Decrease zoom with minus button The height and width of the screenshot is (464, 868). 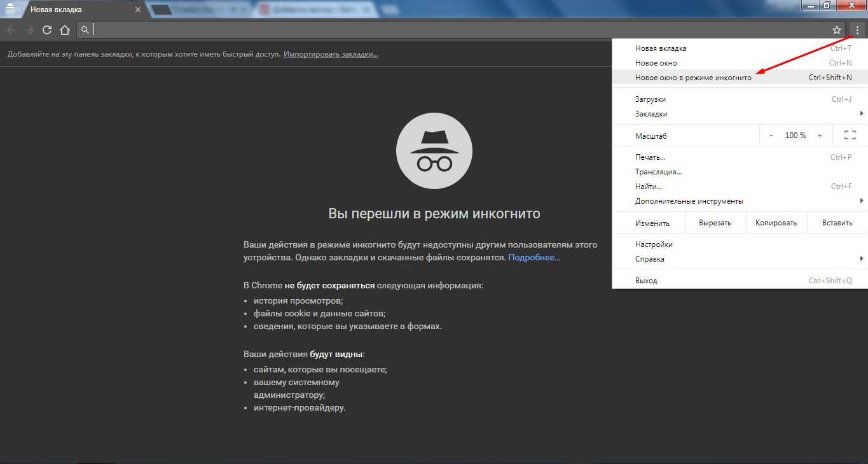click(771, 136)
